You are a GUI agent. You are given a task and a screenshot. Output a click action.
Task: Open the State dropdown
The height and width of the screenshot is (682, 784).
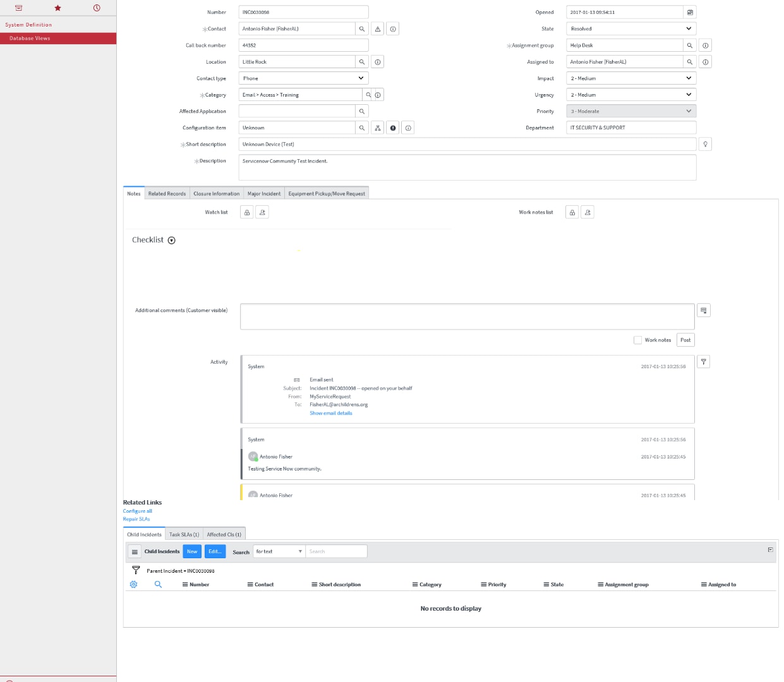(x=631, y=28)
